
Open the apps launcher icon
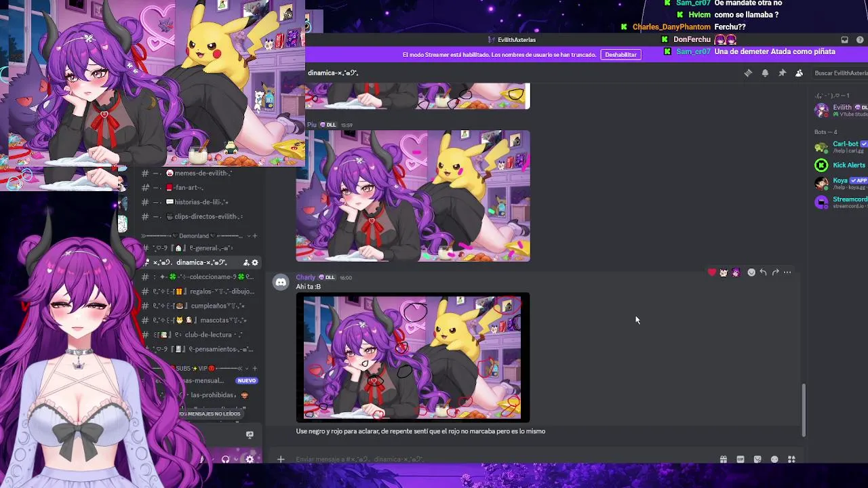point(791,460)
